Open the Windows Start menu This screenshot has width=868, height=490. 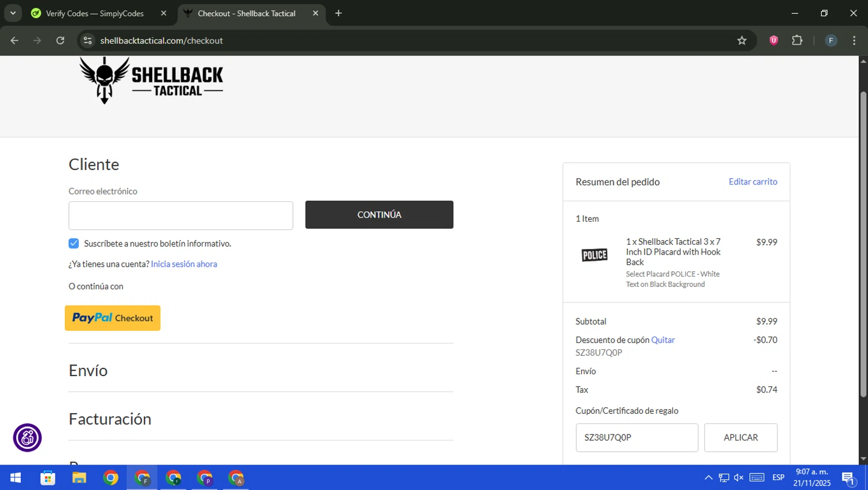tap(16, 478)
